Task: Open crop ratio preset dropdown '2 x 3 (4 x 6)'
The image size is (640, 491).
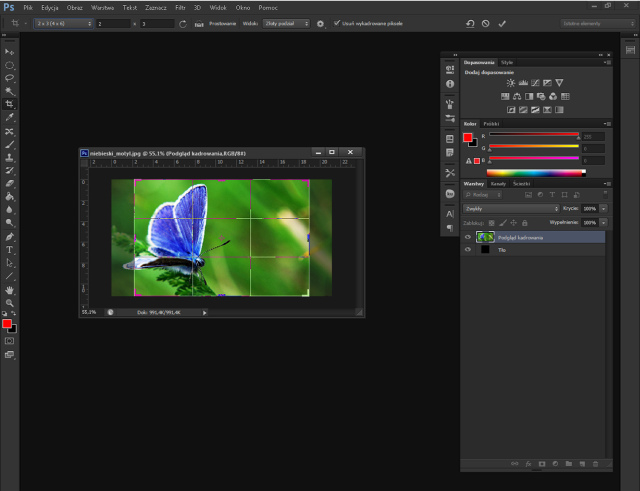Action: pos(63,24)
